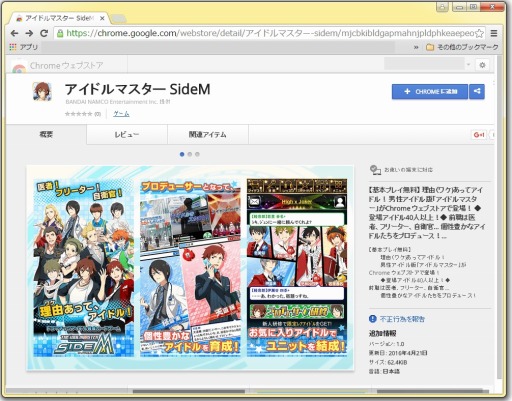Go forward with the browser forward arrow
The height and width of the screenshot is (401, 512).
29,33
